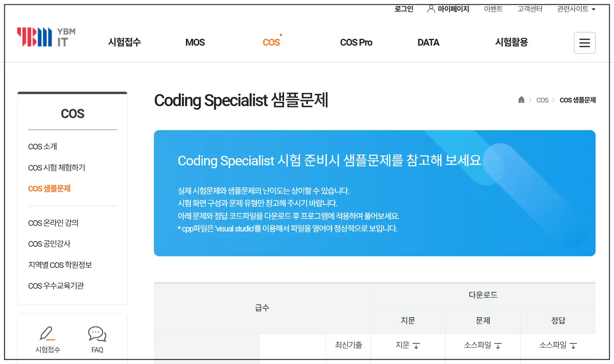Open 마이페이지 via the person icon
Viewport: 614px width, 364px height.
click(x=448, y=9)
